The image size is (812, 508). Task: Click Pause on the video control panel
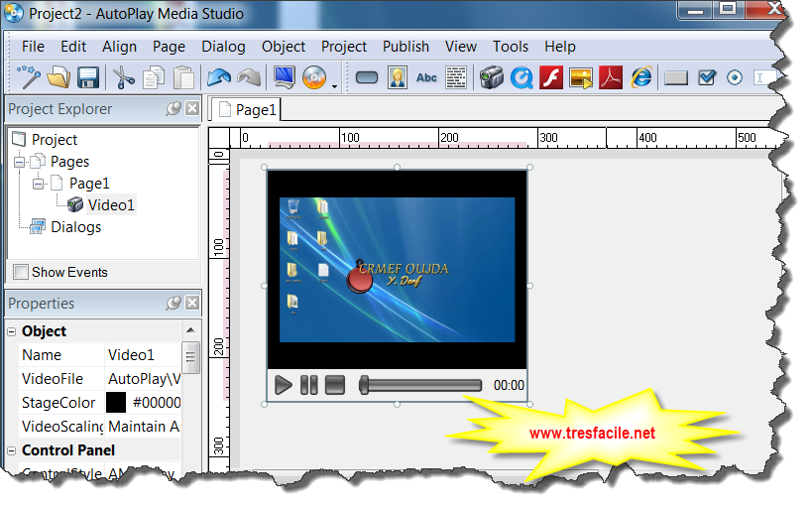[309, 385]
